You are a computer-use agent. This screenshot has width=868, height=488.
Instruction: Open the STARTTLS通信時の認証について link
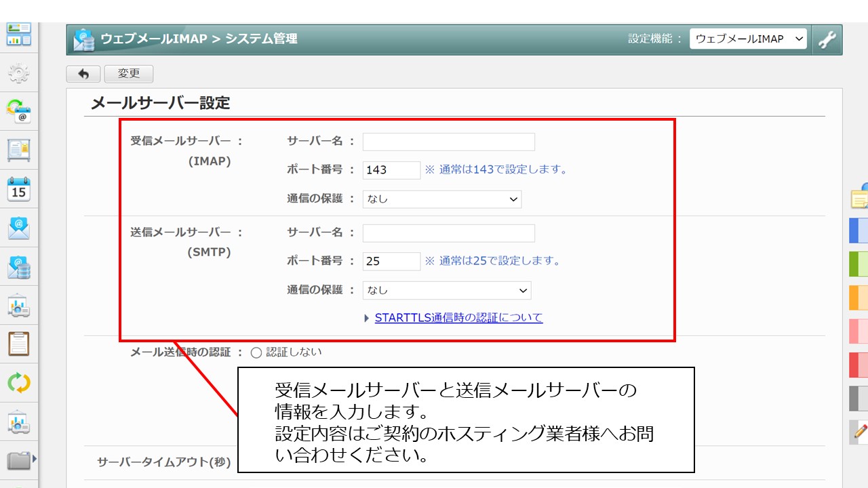[x=458, y=318]
